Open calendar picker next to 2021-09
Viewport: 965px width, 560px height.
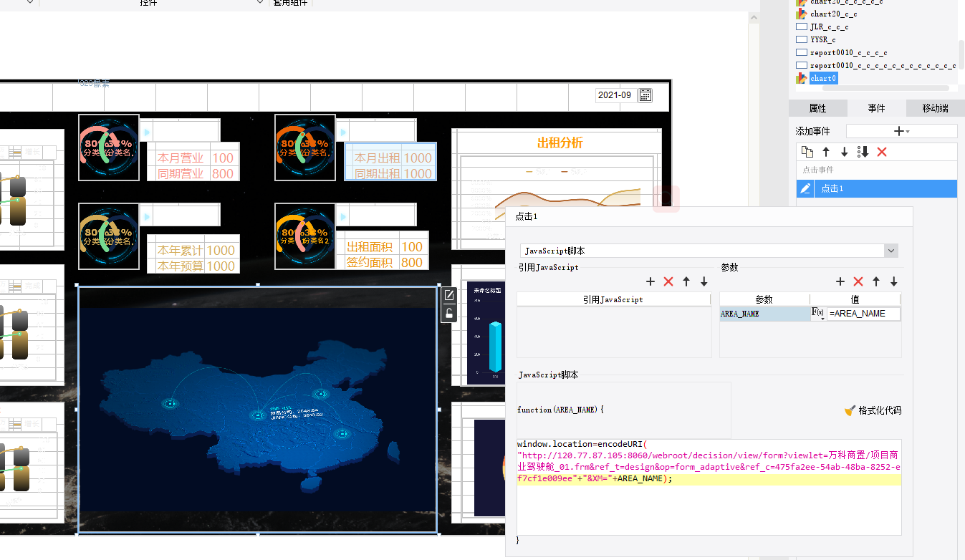coord(645,95)
